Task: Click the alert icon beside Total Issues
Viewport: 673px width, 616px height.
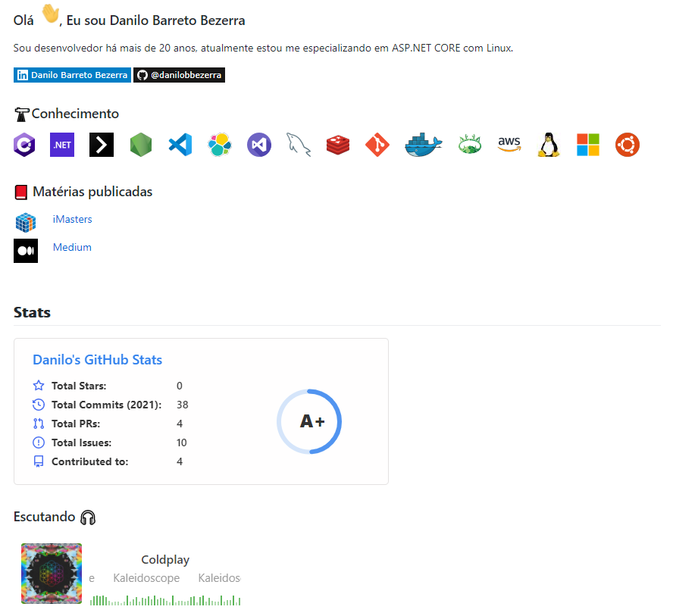Action: (x=39, y=442)
